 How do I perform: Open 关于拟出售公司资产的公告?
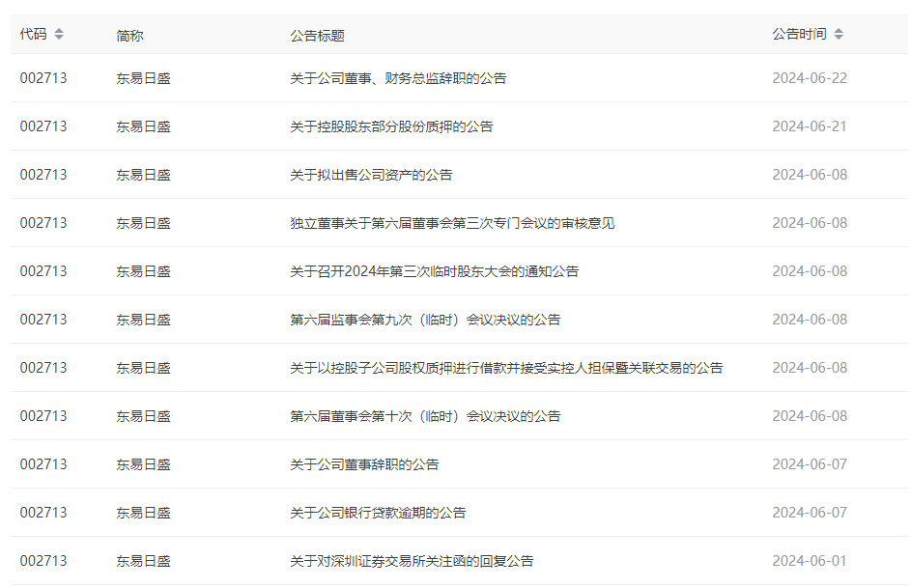click(x=371, y=175)
